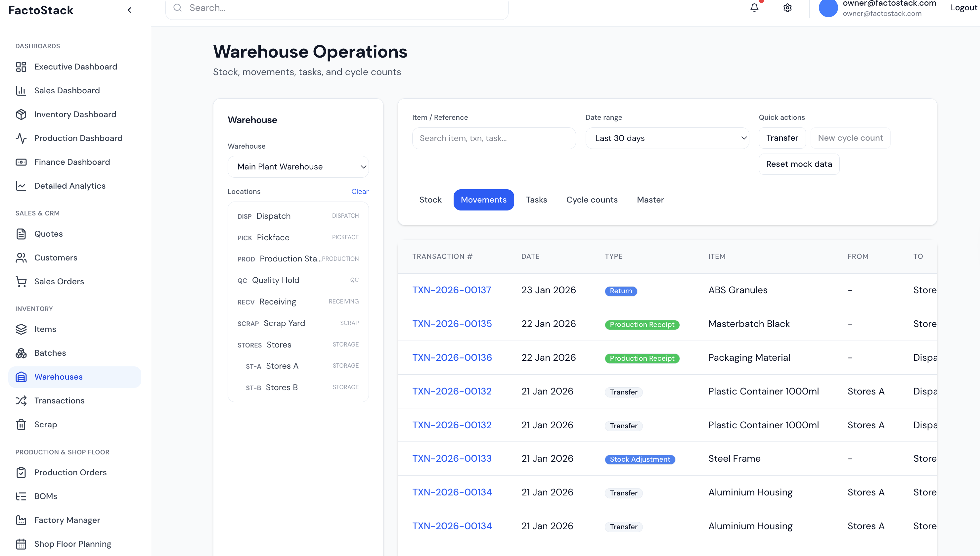This screenshot has width=980, height=556.
Task: Select the Stores A location
Action: pos(282,366)
